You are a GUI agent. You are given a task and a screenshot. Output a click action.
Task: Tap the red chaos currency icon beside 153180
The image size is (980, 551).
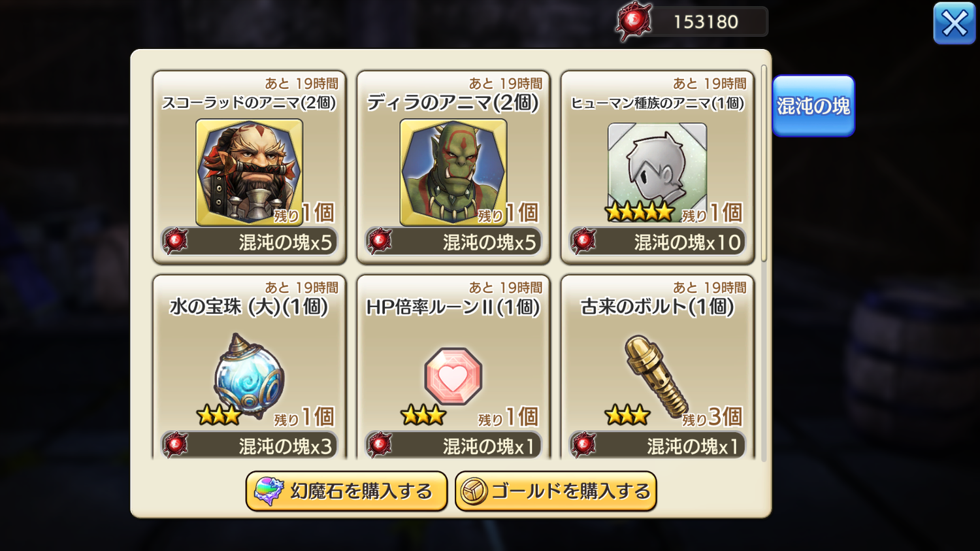(x=633, y=22)
